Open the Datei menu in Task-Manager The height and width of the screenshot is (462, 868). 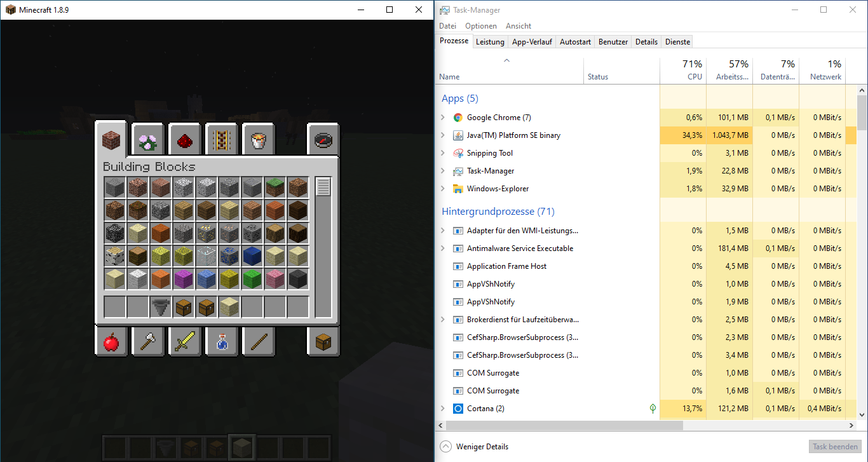click(x=447, y=26)
